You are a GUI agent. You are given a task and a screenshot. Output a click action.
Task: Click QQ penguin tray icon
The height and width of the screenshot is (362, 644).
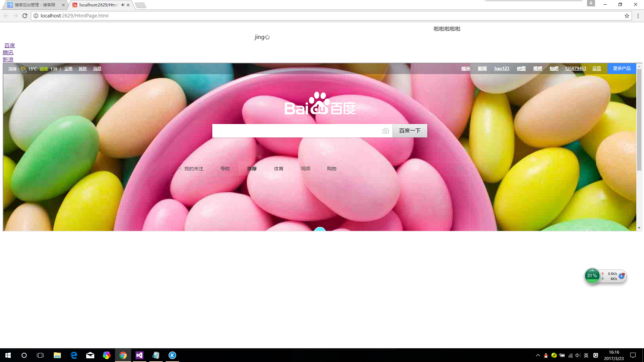pos(546,356)
